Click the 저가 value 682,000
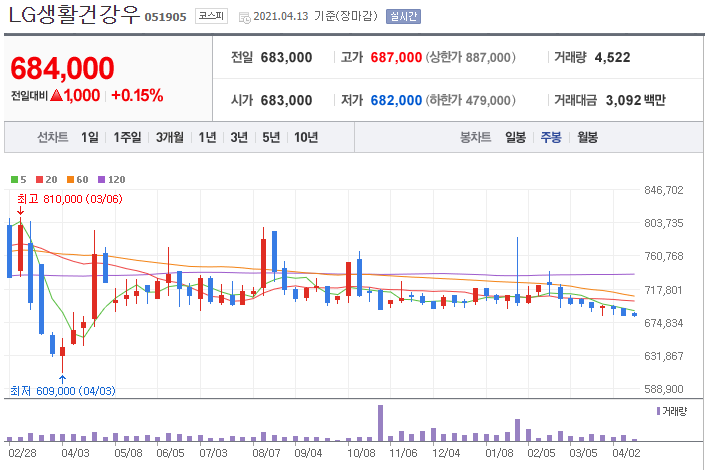This screenshot has width=705, height=470. coord(396,100)
